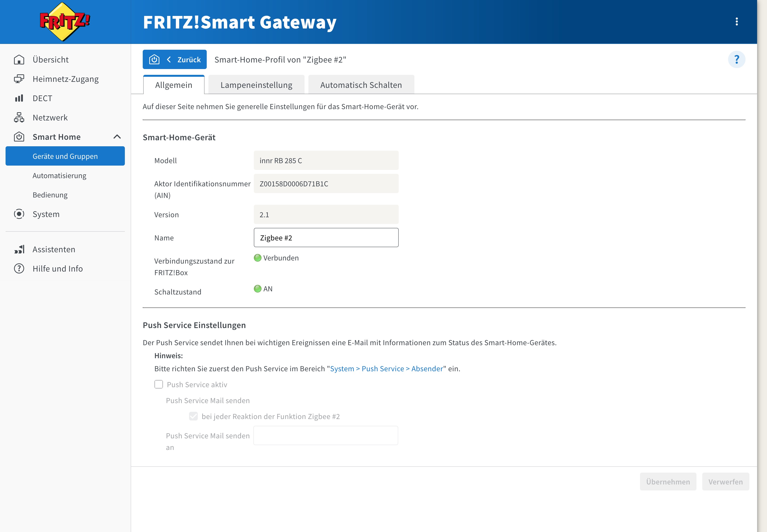Go back with the Zurück button
Image resolution: width=767 pixels, height=532 pixels.
tap(175, 60)
